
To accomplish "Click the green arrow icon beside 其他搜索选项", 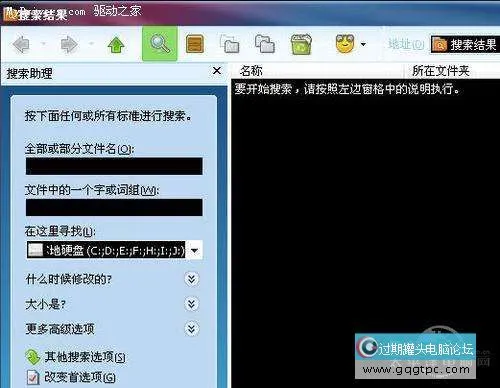I will click(x=33, y=357).
